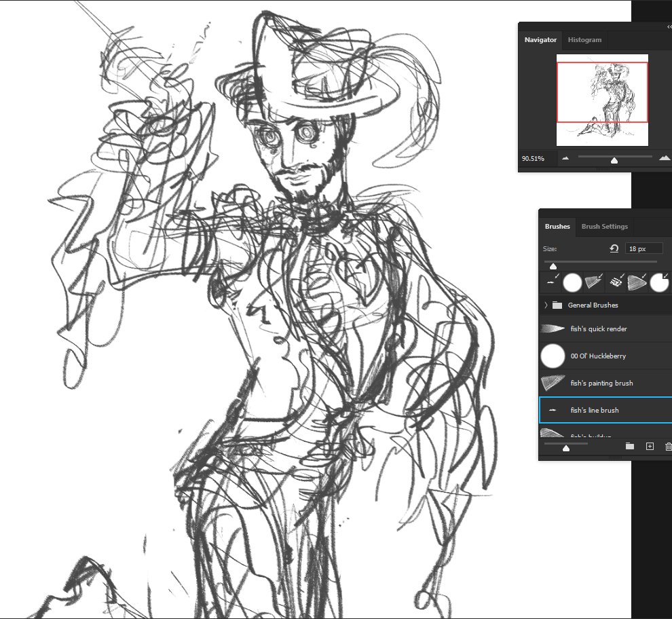Pick third recent brush, fan-shaped painting brush
This screenshot has width=672, height=619.
pos(593,282)
